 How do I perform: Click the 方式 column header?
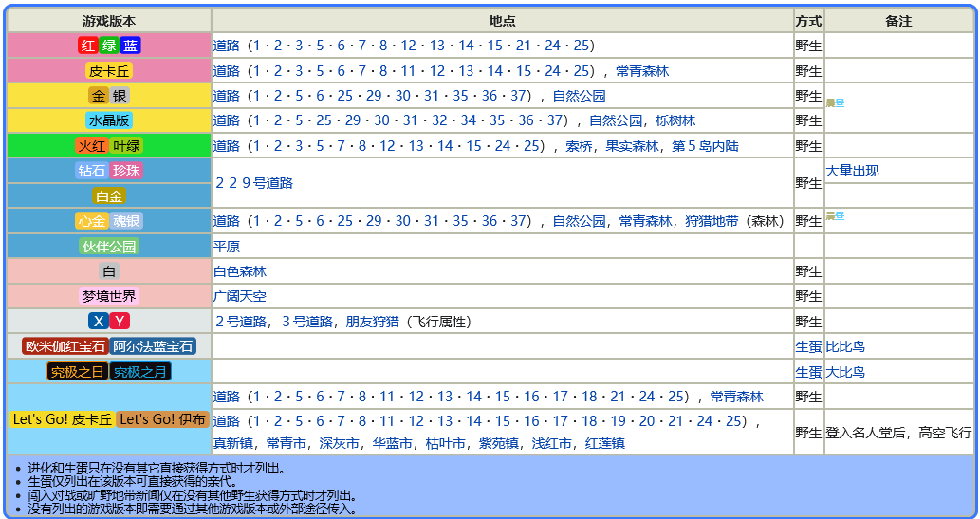(808, 21)
